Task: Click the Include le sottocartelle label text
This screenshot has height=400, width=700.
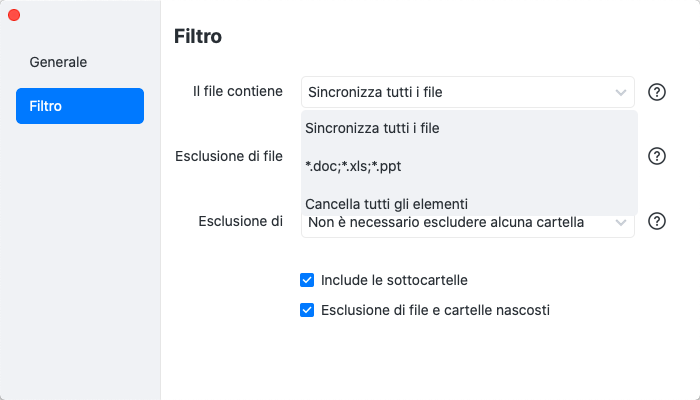Action: [x=394, y=280]
